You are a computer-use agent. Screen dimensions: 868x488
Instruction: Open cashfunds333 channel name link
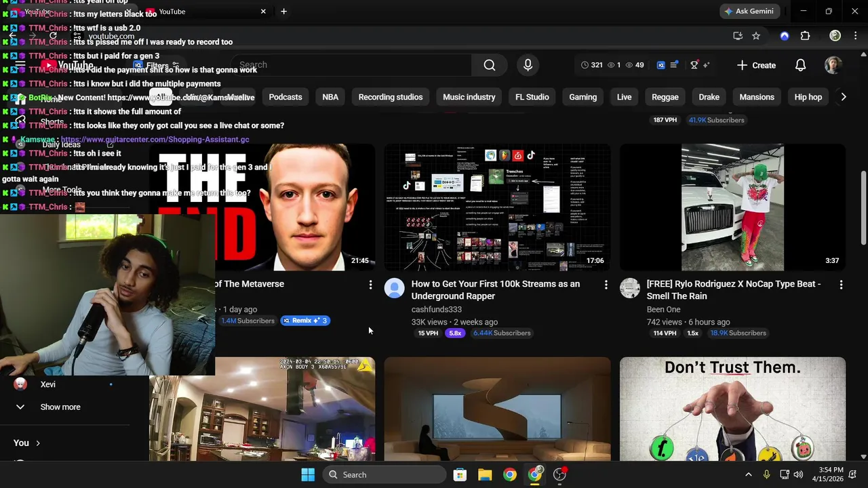point(437,310)
